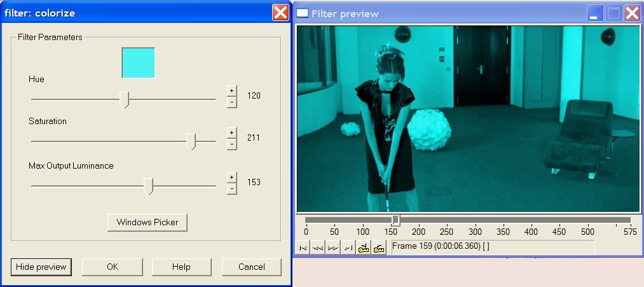Screen dimensions: 644x287
Task: Close the Filter preview window
Action: [x=632, y=13]
